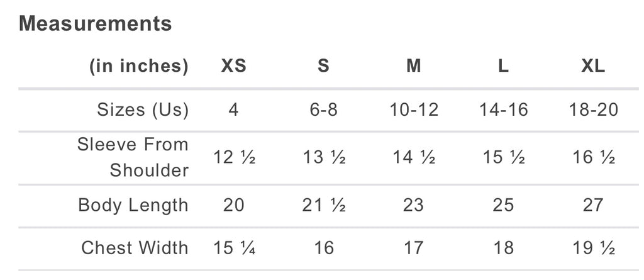Click the 16 ½ sleeve measurement
This screenshot has height=280, width=644.
pos(593,157)
